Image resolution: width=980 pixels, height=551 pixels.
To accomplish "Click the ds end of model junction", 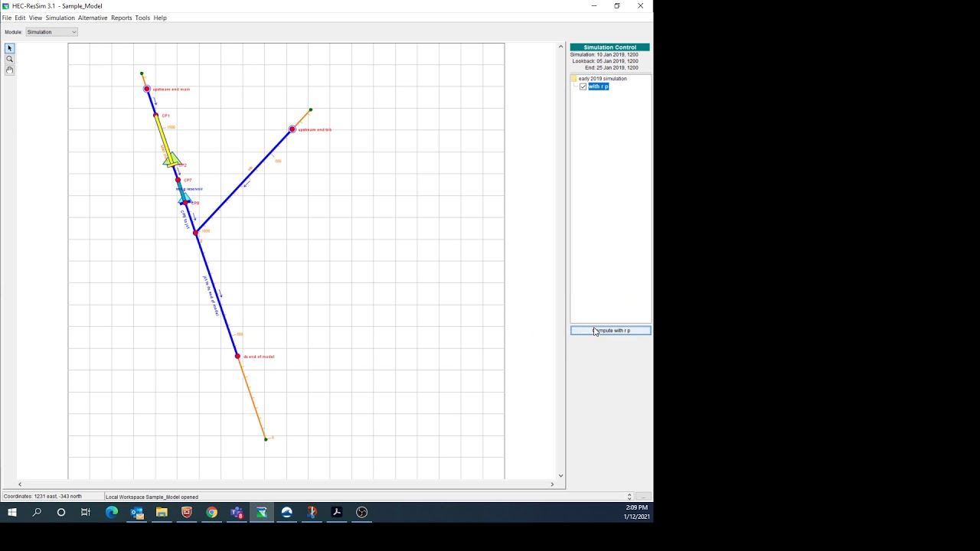I will pos(237,356).
